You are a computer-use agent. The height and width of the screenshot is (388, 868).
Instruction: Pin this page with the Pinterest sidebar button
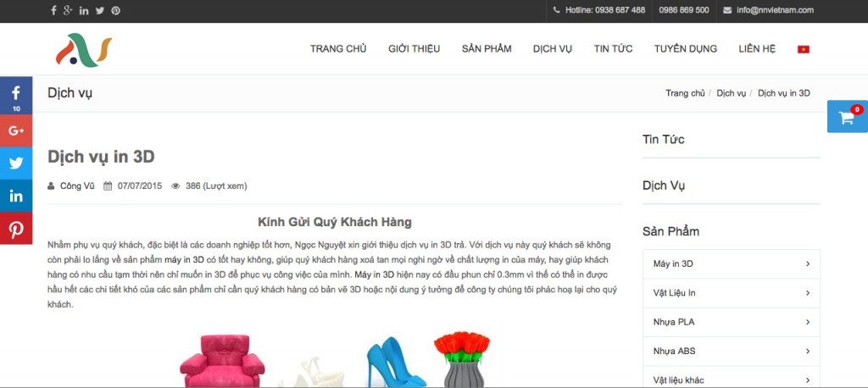click(x=16, y=229)
